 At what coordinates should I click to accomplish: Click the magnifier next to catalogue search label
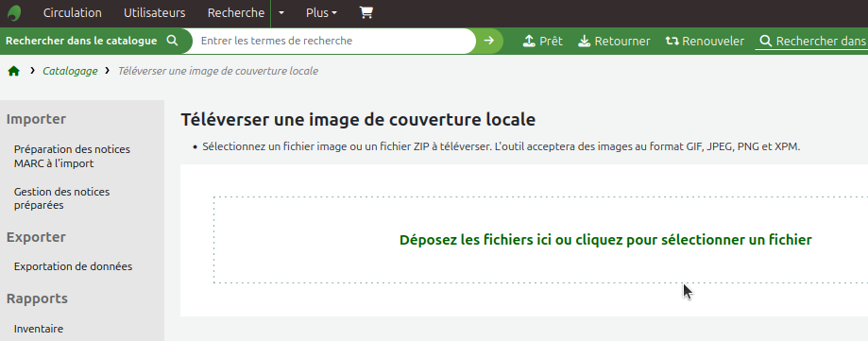click(x=172, y=41)
